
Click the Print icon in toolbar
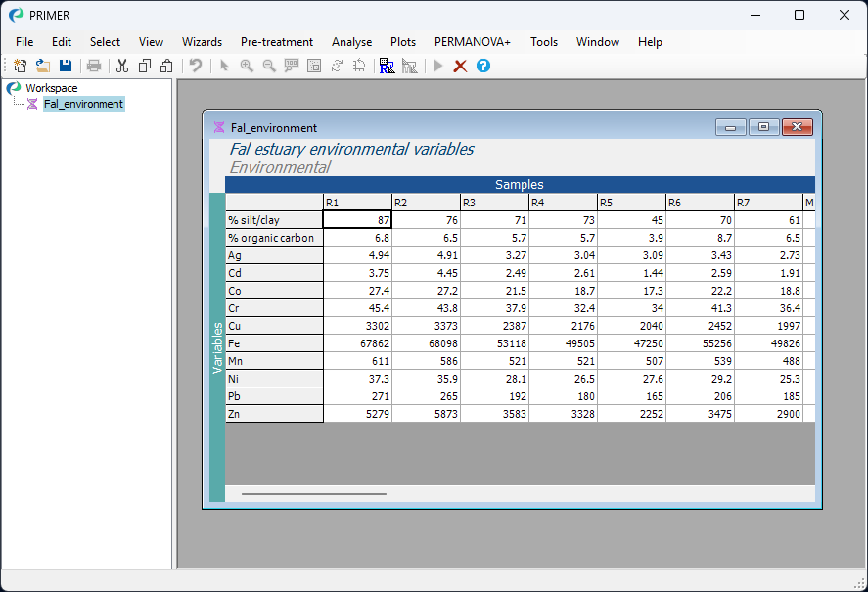tap(94, 66)
